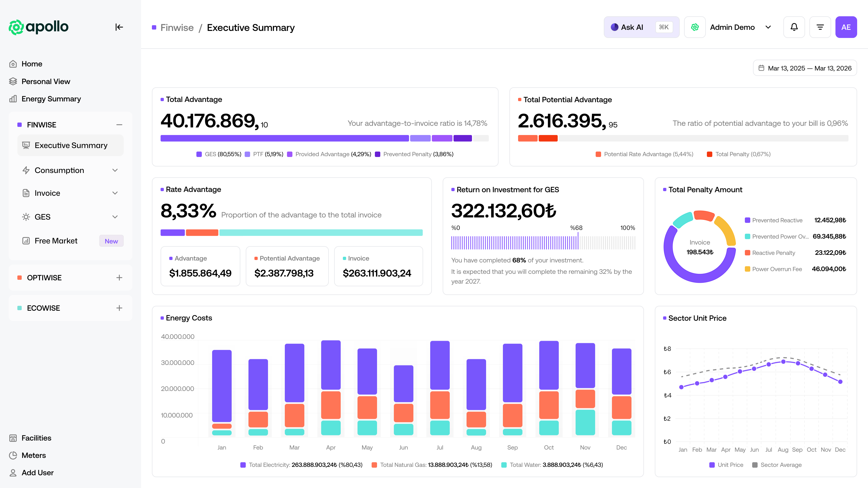Viewport: 868px width, 488px height.
Task: Click Finwise breadcrumb link
Action: click(x=177, y=28)
